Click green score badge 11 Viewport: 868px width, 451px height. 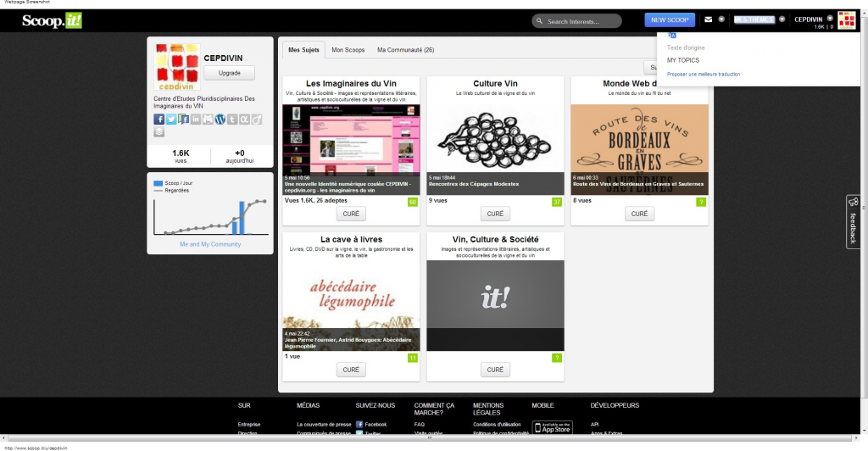413,358
